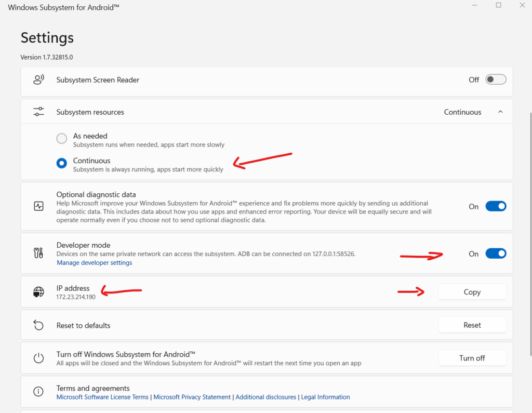Screen dimensions: 532x413
Task: Disable the Developer mode switch
Action: click(496, 254)
